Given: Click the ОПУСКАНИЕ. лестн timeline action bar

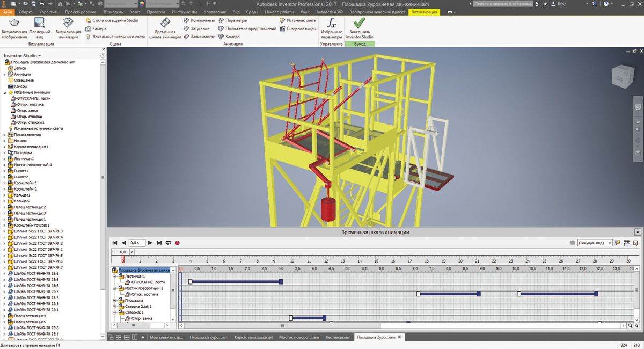Looking at the screenshot, I should (236, 281).
